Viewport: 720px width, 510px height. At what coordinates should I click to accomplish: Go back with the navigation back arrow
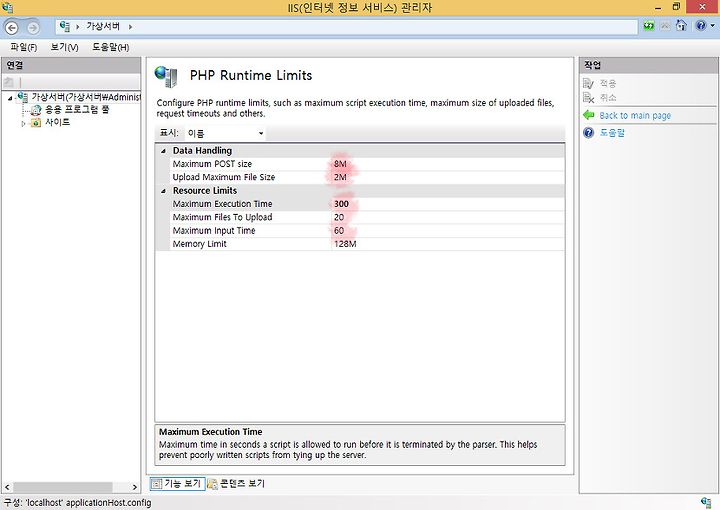click(12, 28)
